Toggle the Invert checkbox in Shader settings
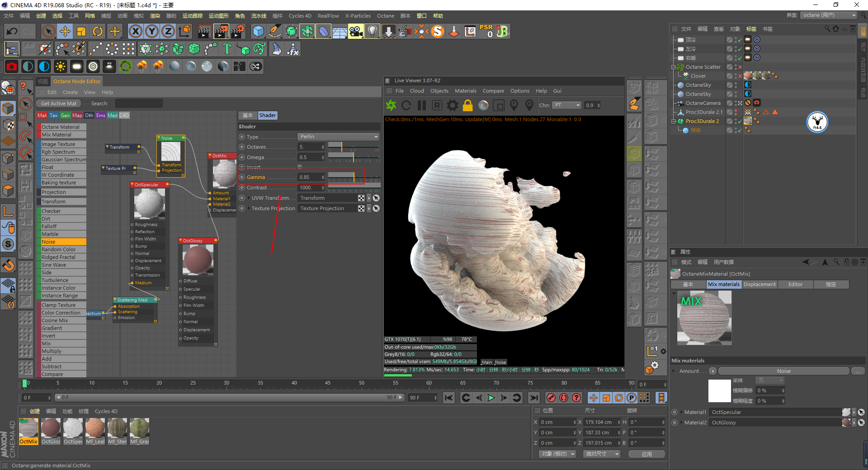 pos(300,167)
